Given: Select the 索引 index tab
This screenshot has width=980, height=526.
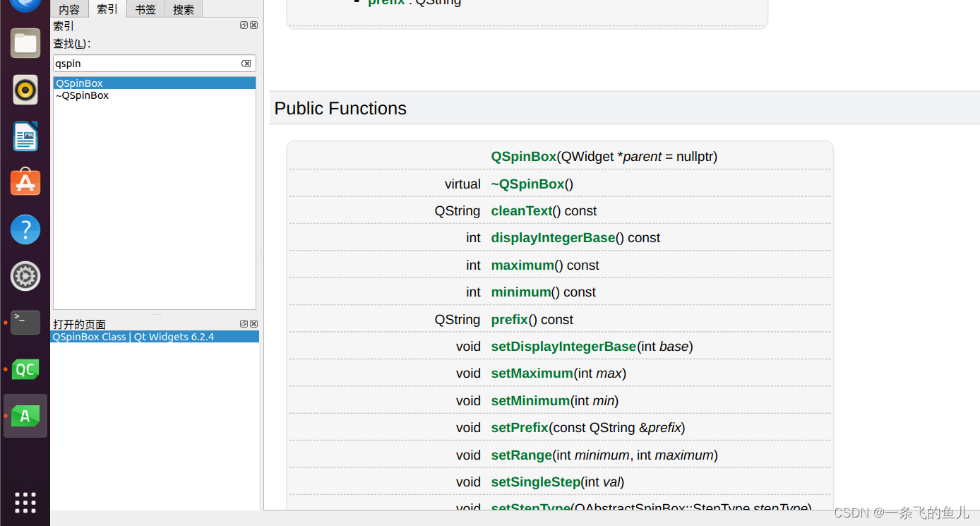Looking at the screenshot, I should [x=107, y=9].
